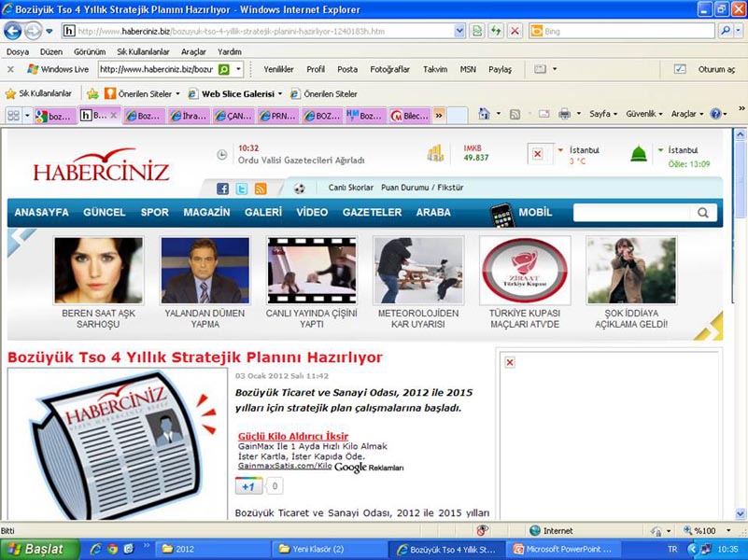Viewport: 748px width, 560px height.
Task: Switch to the Microsoft PowerPoint taskbar button
Action: [562, 549]
